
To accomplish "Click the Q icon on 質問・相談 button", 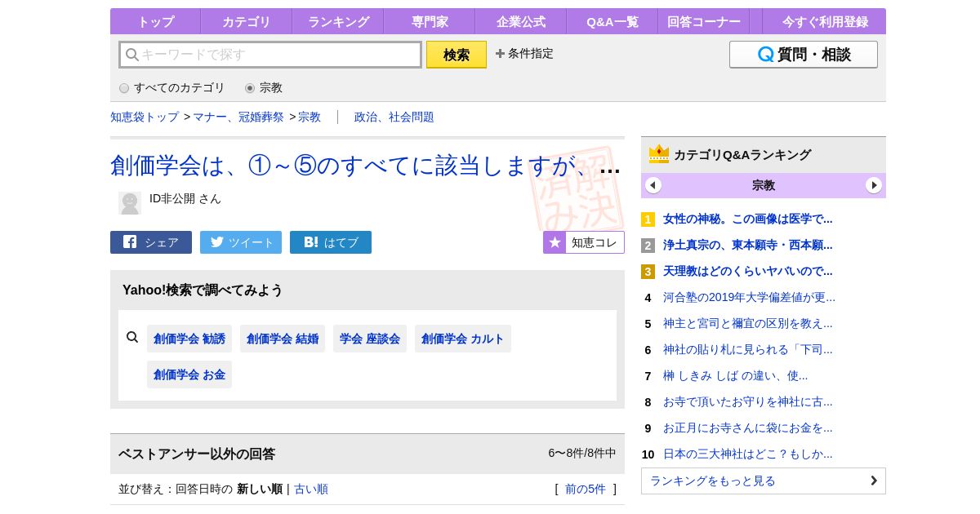I will [765, 55].
